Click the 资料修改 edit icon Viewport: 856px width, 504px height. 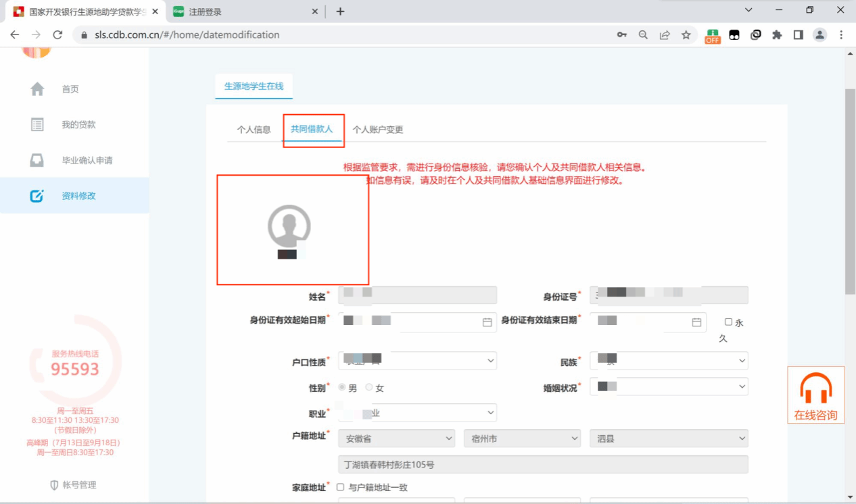(x=37, y=196)
